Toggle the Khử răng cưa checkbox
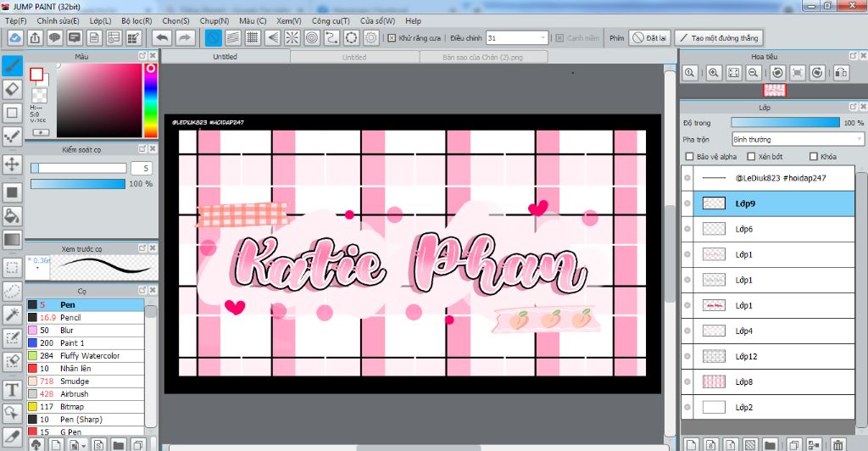 [392, 38]
